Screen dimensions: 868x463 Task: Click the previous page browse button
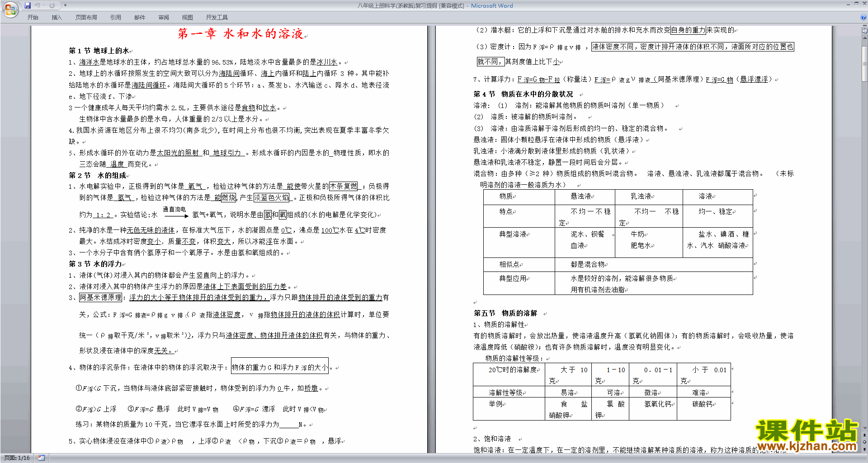[x=864, y=435]
